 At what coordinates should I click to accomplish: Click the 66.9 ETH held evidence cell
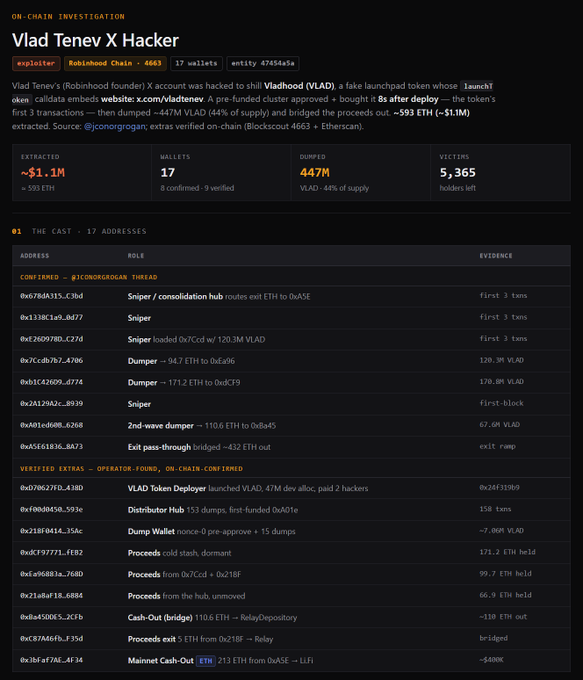[505, 595]
